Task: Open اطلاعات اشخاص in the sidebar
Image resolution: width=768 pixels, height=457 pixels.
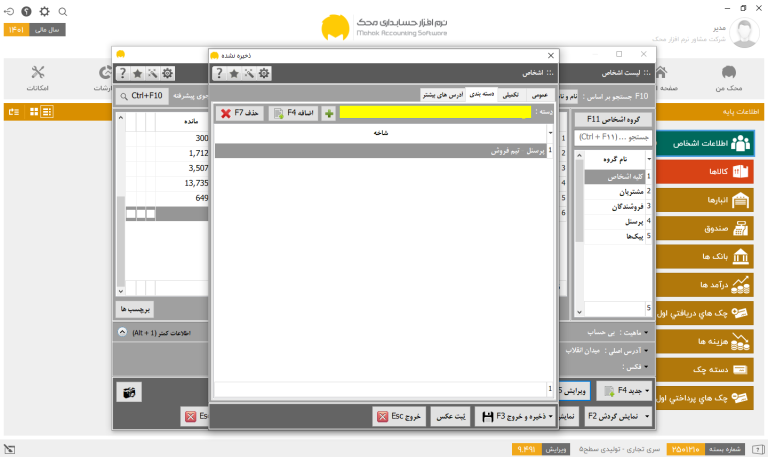Action: click(704, 143)
